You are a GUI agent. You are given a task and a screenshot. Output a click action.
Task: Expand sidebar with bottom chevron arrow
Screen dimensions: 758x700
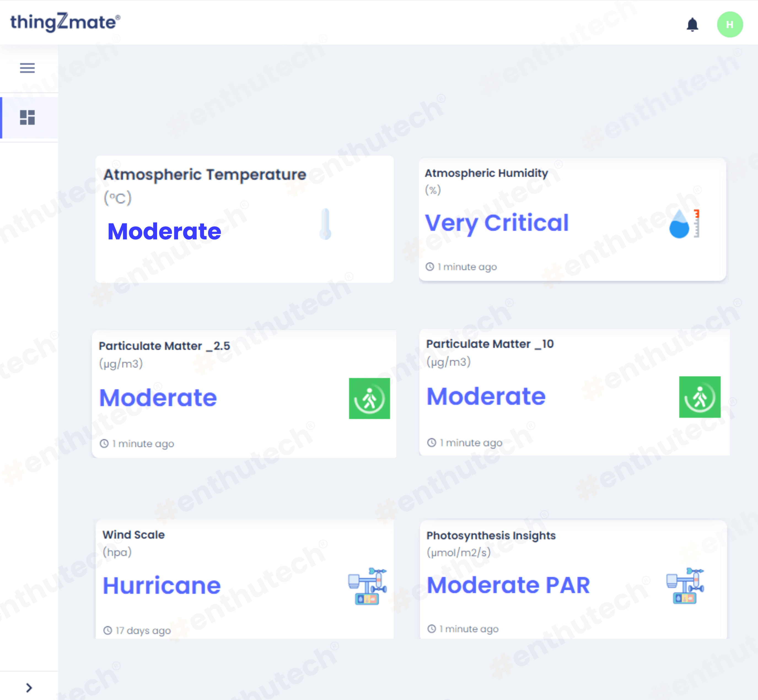point(29,688)
